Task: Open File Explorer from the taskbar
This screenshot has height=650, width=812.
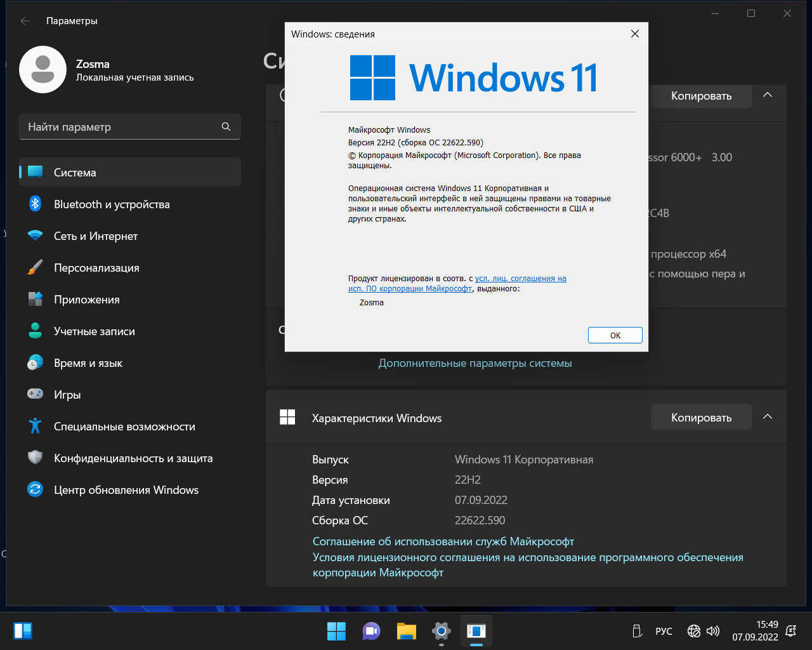Action: click(x=406, y=631)
